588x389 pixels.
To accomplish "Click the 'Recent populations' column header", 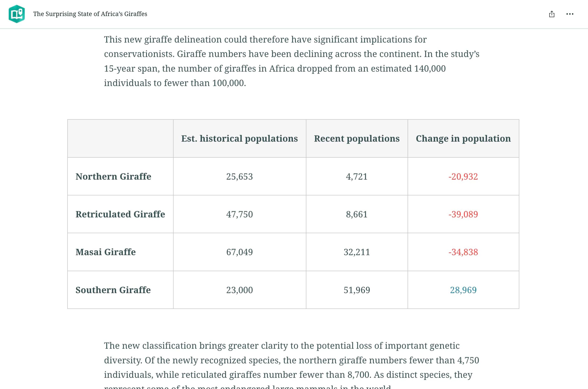I will pyautogui.click(x=356, y=139).
